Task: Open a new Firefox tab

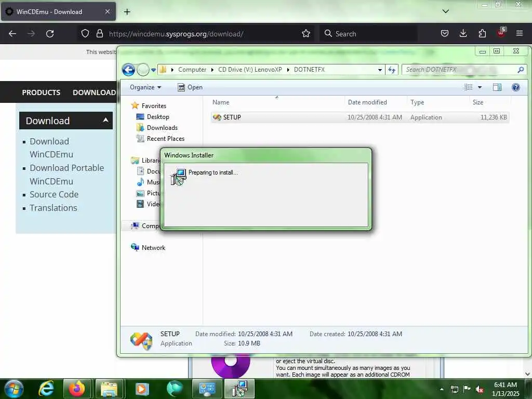Action: (127, 12)
